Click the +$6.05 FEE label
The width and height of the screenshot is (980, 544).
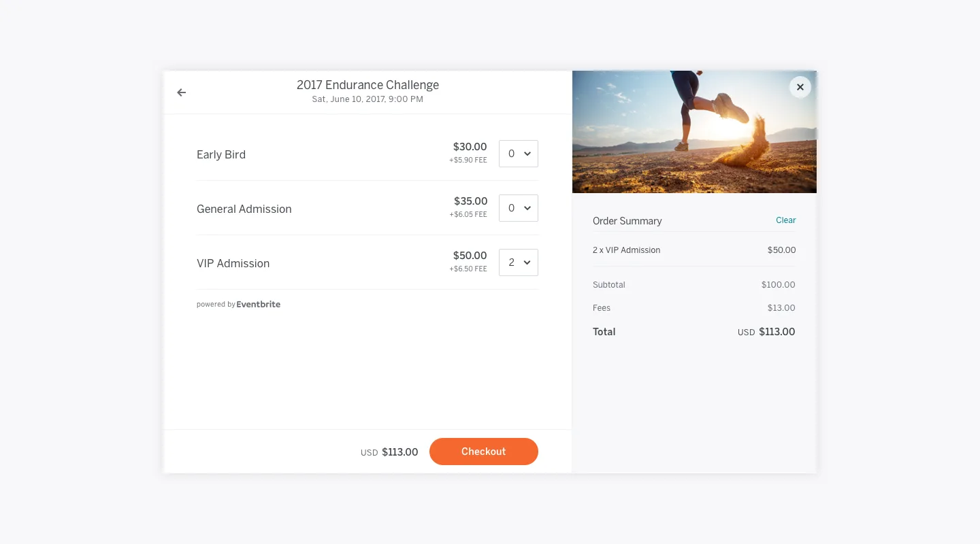(468, 215)
